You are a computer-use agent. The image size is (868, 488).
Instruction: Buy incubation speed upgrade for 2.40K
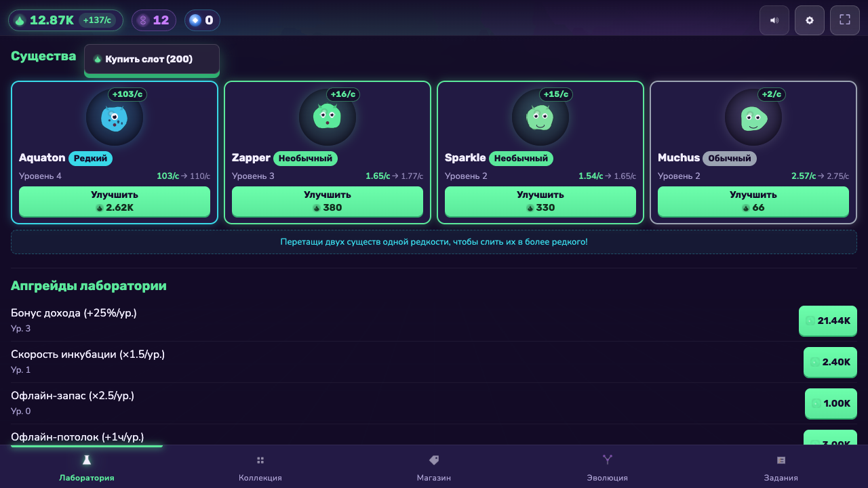point(830,362)
